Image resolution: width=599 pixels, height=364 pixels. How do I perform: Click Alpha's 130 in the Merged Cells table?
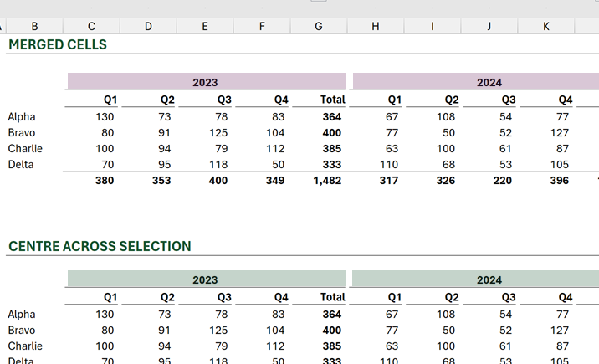(105, 117)
